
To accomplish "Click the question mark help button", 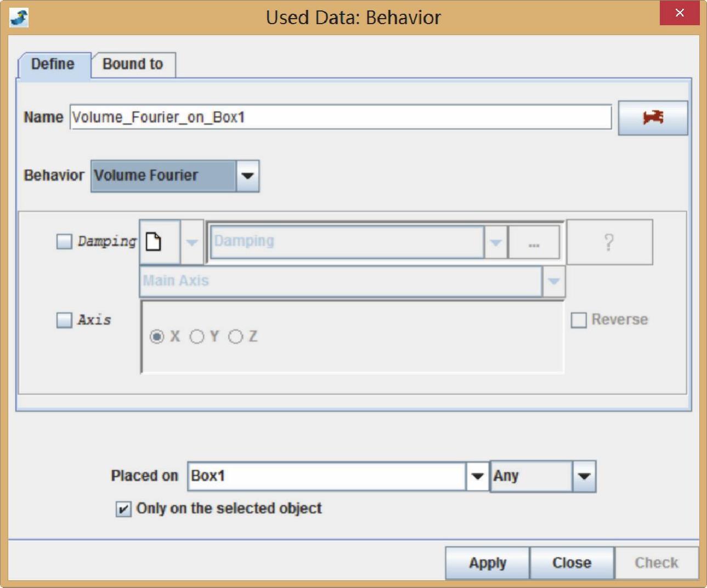I will click(609, 242).
